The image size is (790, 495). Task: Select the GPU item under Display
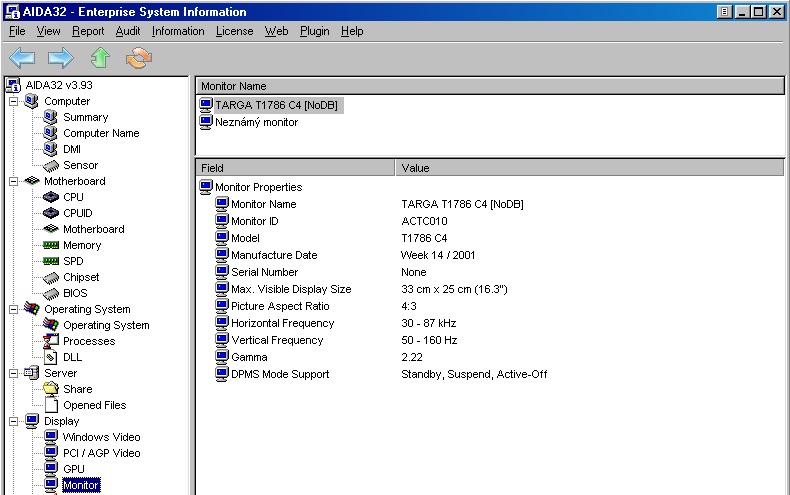pyautogui.click(x=74, y=469)
